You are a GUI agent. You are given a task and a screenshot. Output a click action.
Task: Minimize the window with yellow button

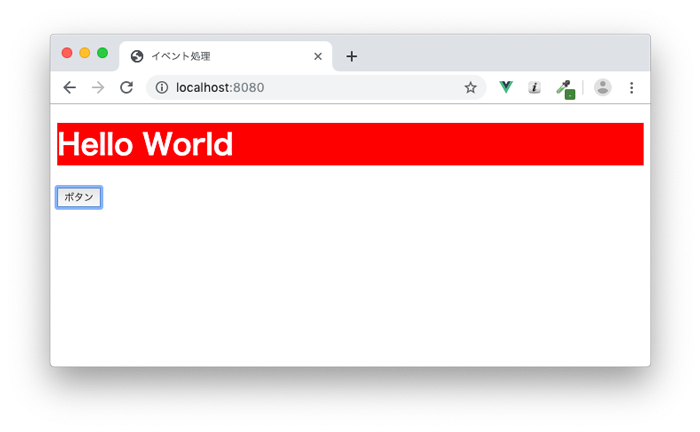tap(84, 53)
